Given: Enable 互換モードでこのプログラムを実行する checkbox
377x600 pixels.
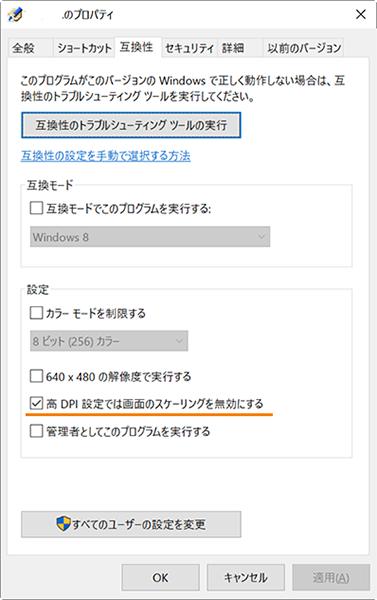Looking at the screenshot, I should pyautogui.click(x=36, y=209).
